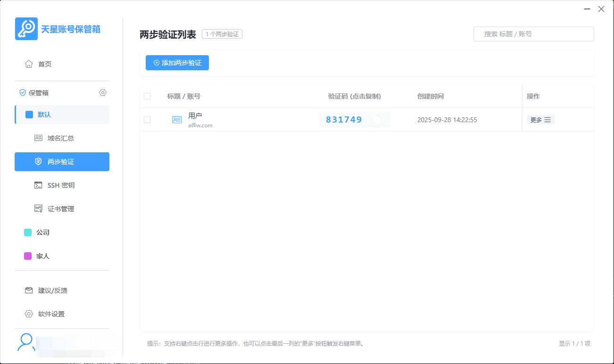Check the checkbox for the 用户 entry
The height and width of the screenshot is (364, 614).
pos(147,119)
